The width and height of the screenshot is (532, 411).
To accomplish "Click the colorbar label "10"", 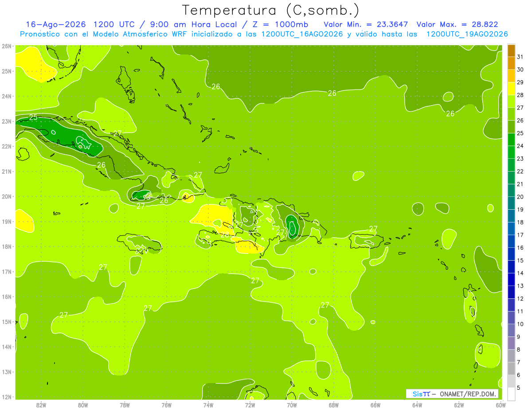I will [520, 324].
